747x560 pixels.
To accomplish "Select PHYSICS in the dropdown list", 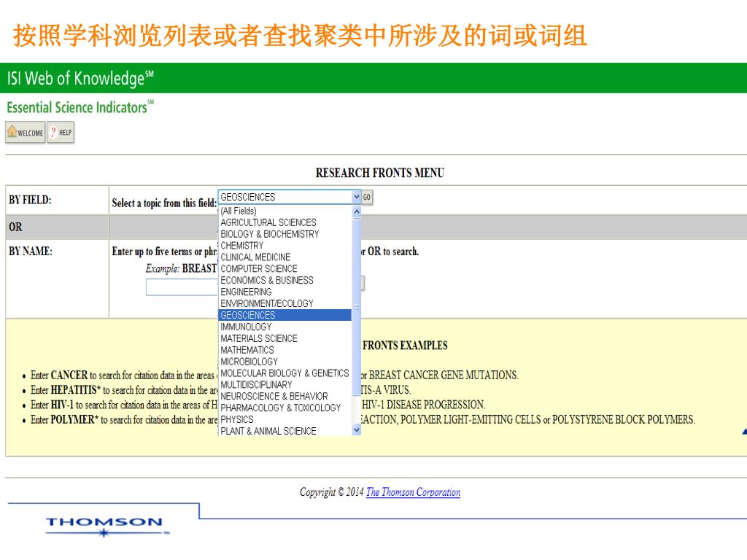I will click(285, 419).
